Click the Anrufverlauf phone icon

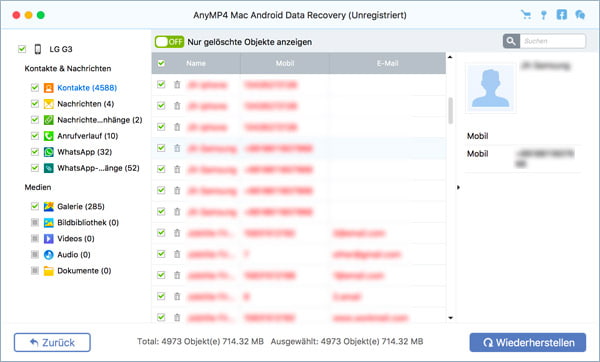pyautogui.click(x=49, y=136)
